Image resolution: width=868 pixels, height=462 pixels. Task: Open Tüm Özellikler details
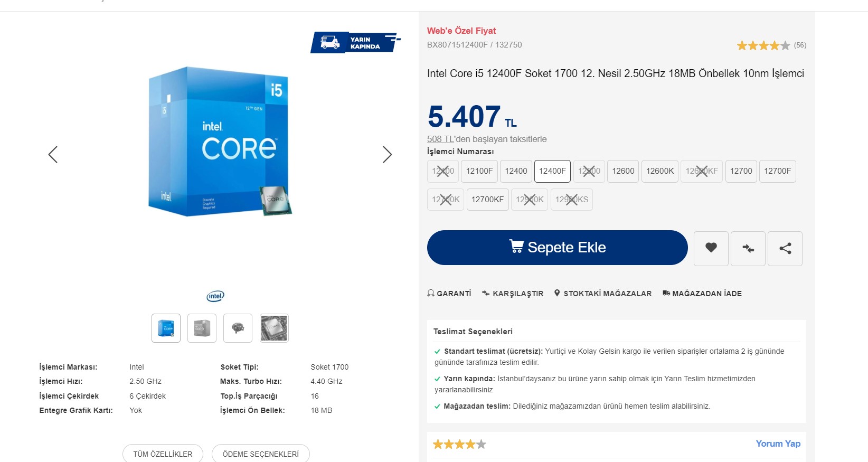163,454
